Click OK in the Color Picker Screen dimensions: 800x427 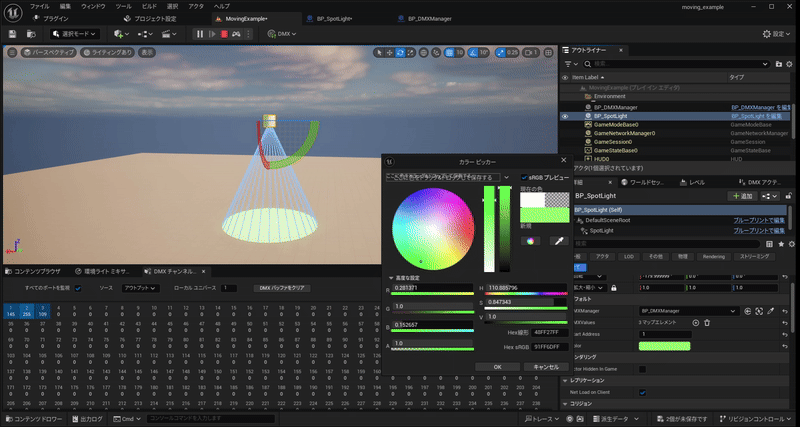point(498,367)
